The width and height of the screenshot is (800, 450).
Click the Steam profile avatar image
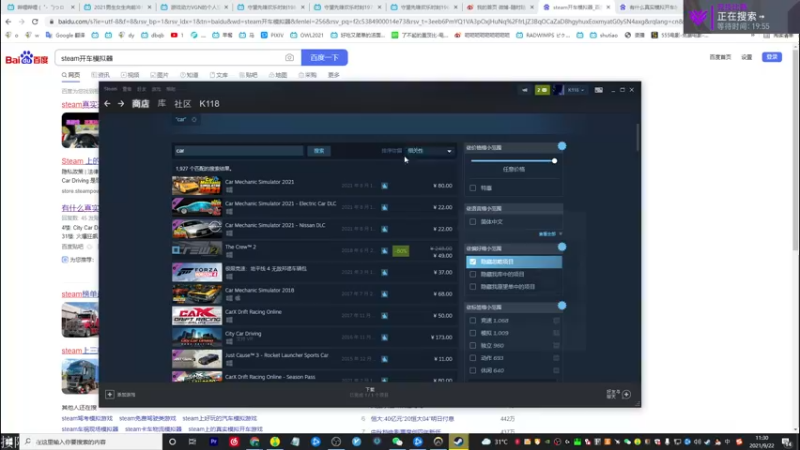coord(558,90)
